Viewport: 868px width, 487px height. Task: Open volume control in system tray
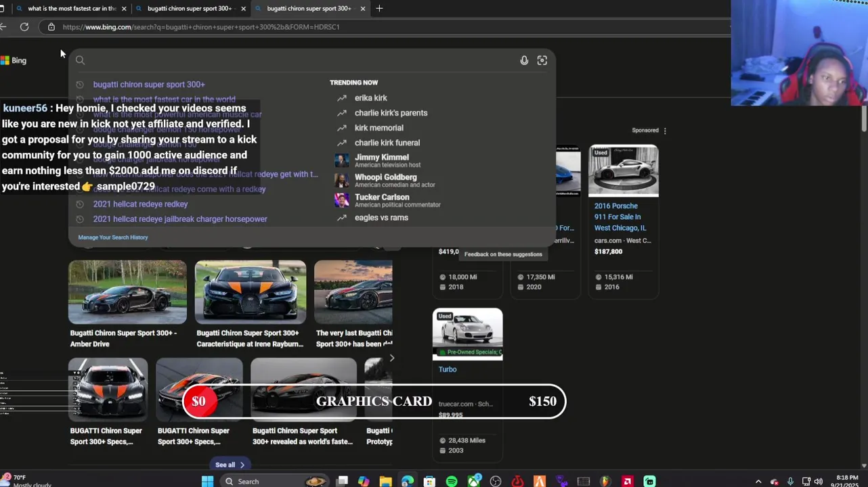819,482
